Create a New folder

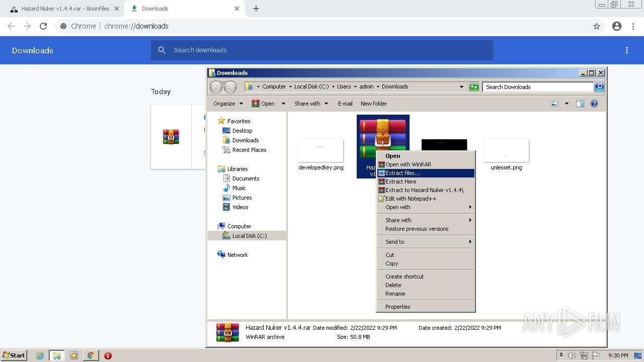coord(374,104)
